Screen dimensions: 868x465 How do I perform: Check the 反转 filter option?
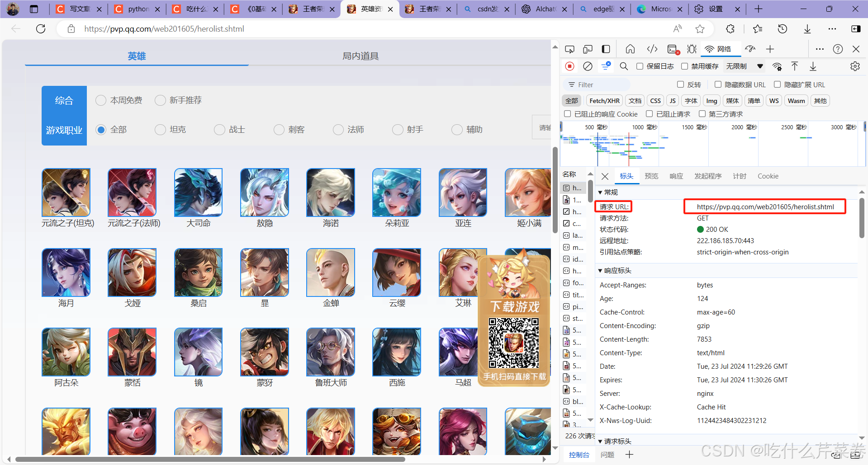tap(680, 85)
